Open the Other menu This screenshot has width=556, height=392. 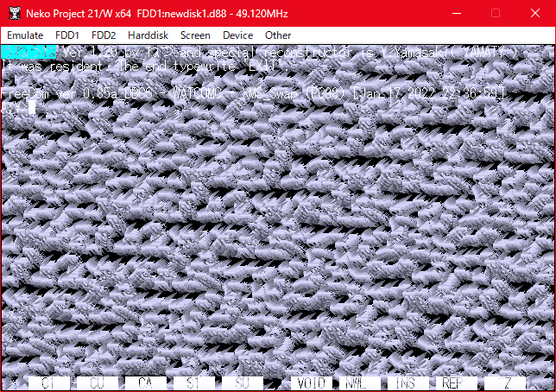(278, 35)
